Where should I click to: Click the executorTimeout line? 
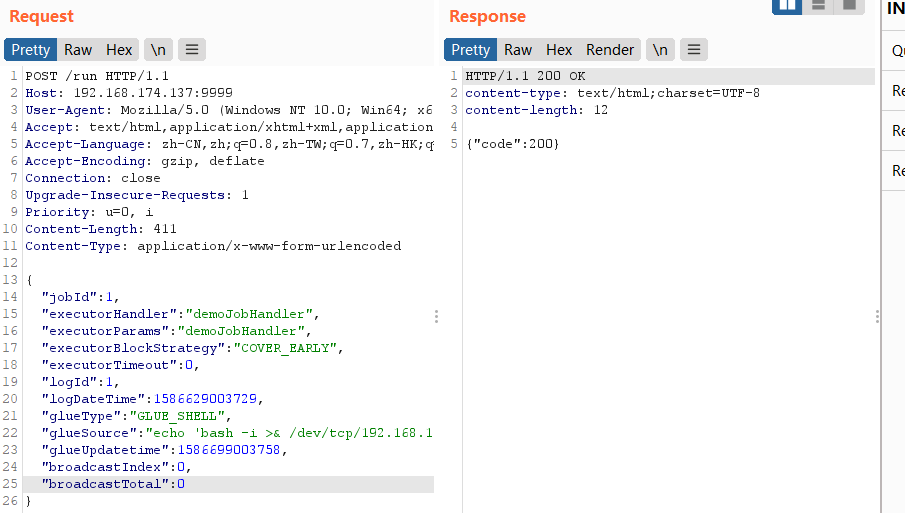click(x=120, y=365)
